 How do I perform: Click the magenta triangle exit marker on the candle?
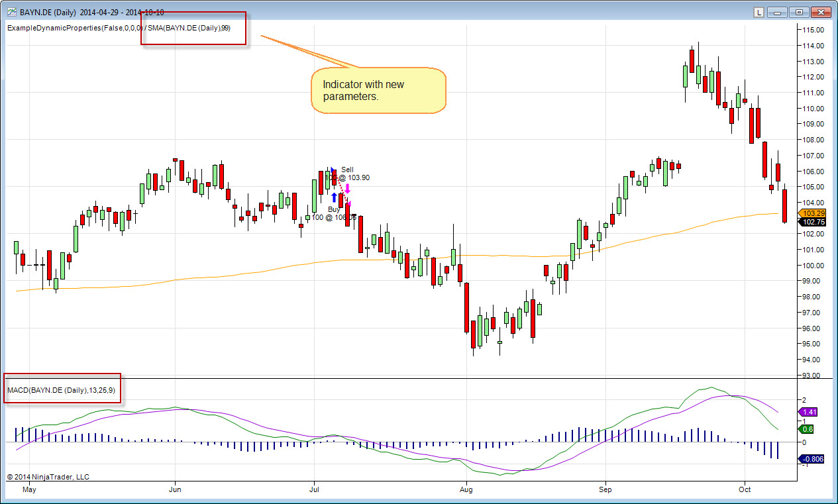[x=348, y=203]
